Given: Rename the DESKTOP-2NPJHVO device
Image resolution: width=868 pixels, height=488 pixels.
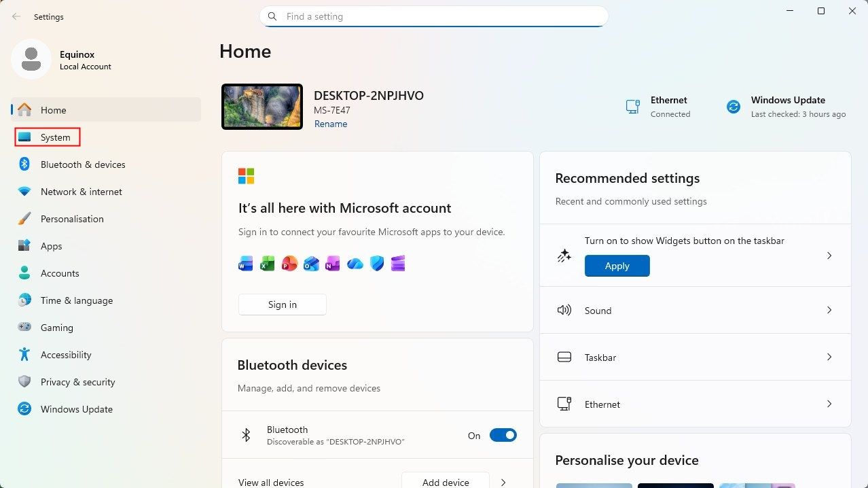Looking at the screenshot, I should (331, 124).
